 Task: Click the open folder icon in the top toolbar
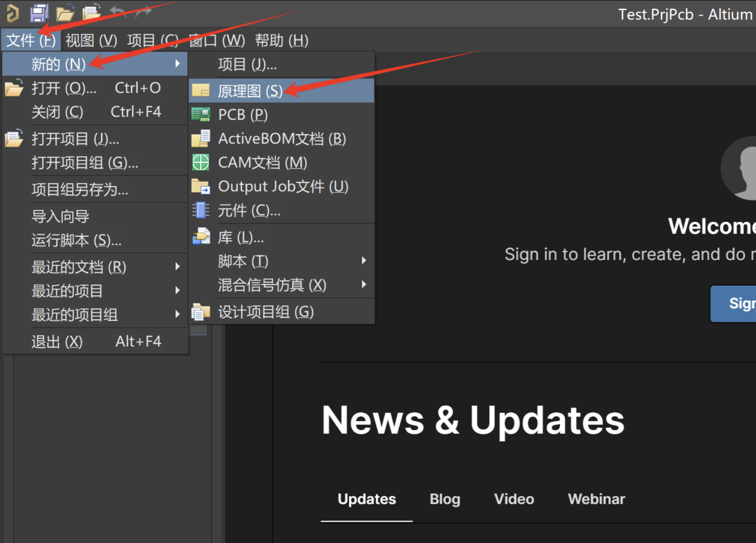65,13
